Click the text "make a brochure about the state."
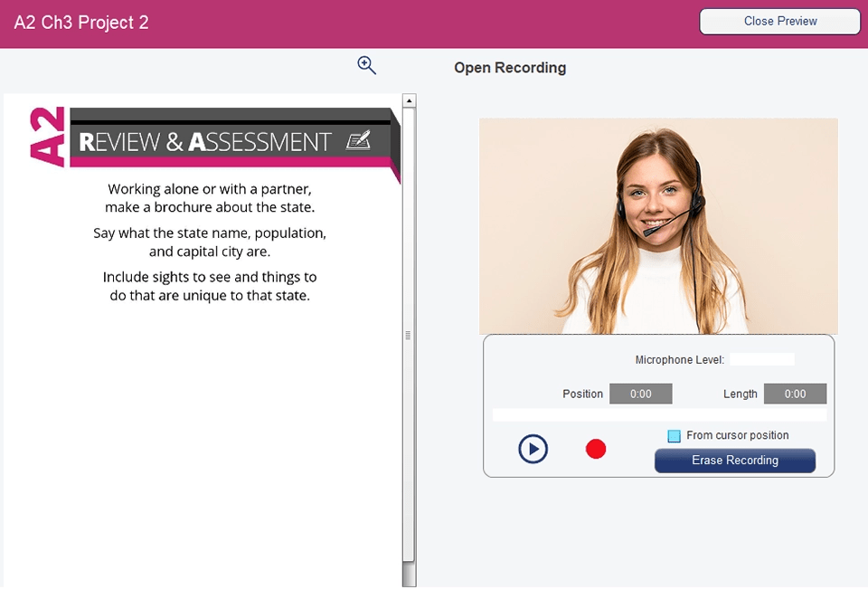The width and height of the screenshot is (868, 589). click(210, 207)
